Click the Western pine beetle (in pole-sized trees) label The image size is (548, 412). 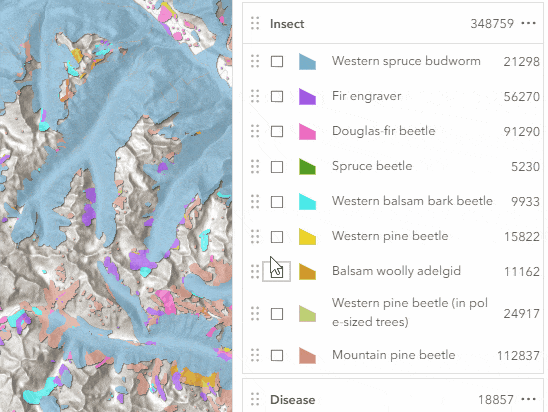(x=410, y=312)
